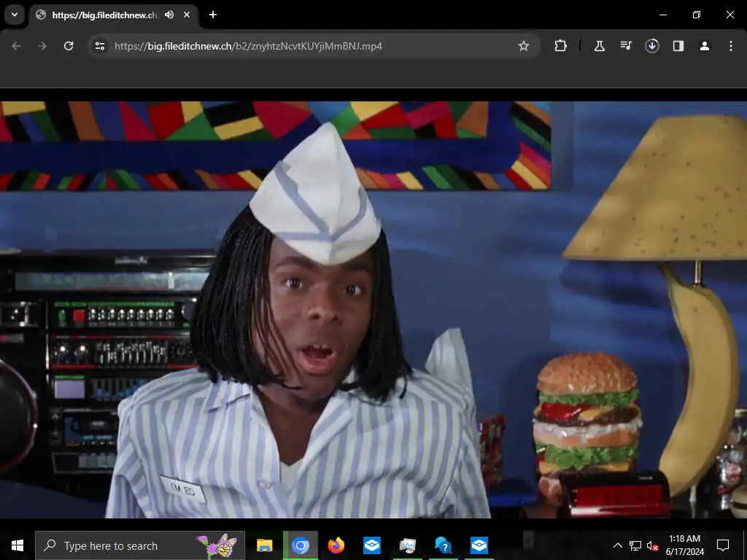The height and width of the screenshot is (560, 747).
Task: Mute the tab via speaker icon
Action: 169,15
